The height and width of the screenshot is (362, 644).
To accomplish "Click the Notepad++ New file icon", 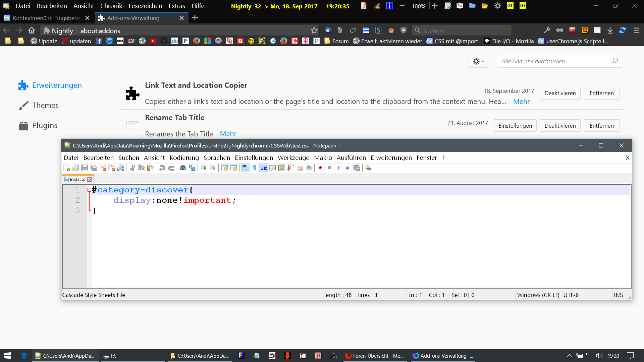I will (66, 168).
